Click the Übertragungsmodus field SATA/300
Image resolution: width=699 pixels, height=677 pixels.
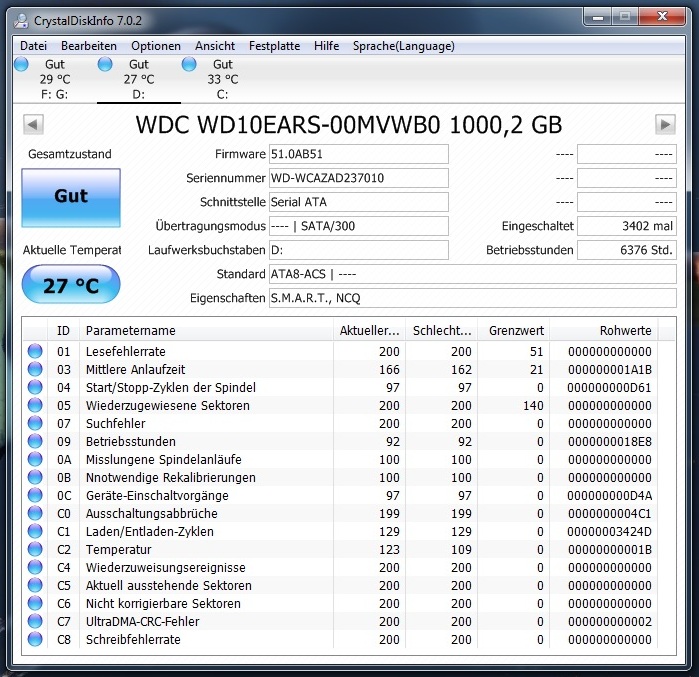click(359, 226)
